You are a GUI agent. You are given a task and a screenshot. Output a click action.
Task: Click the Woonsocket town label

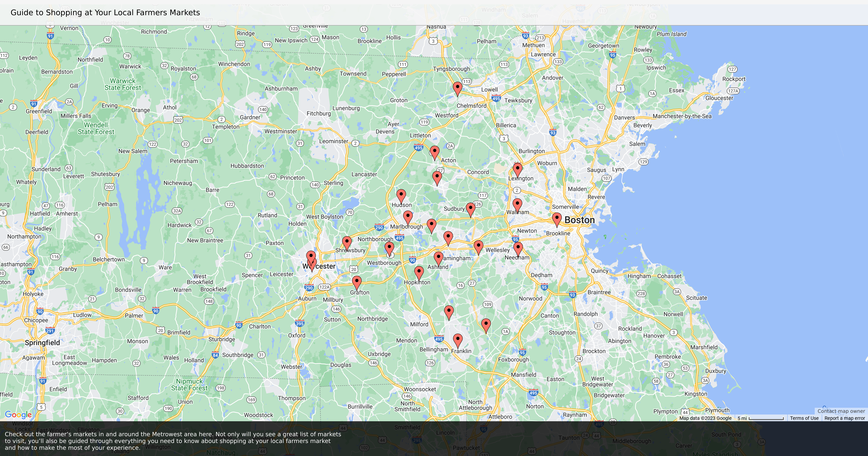tap(420, 389)
